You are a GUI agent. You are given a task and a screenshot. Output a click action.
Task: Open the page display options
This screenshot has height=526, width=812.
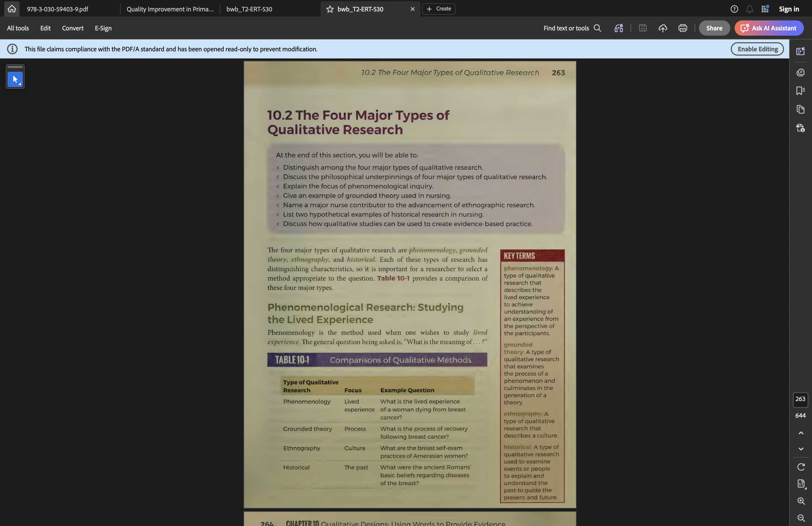coord(801,484)
